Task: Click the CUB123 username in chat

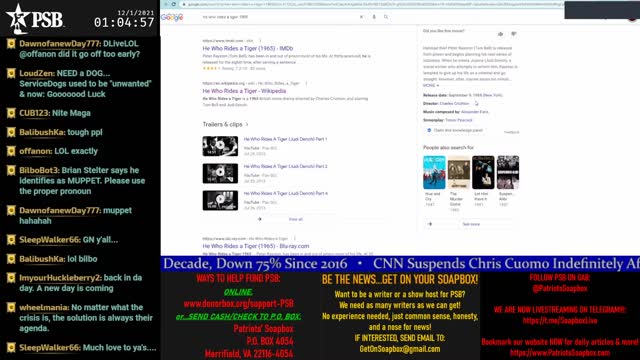Action: coord(34,113)
